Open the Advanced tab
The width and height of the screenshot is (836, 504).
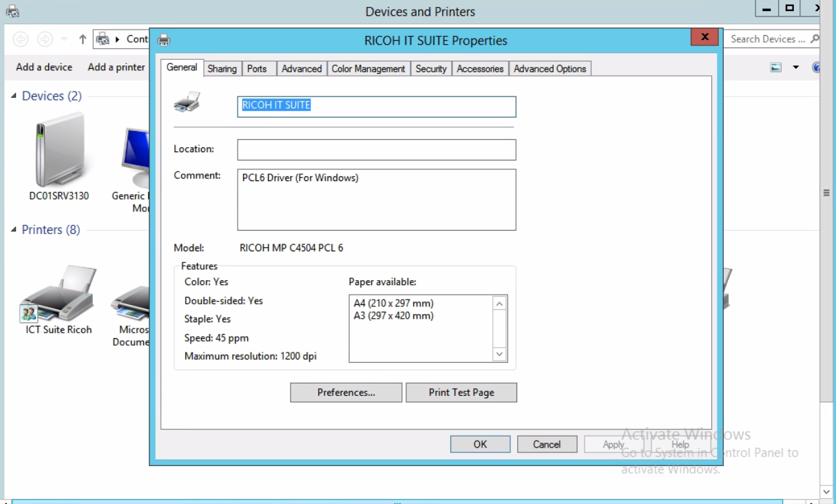tap(302, 69)
